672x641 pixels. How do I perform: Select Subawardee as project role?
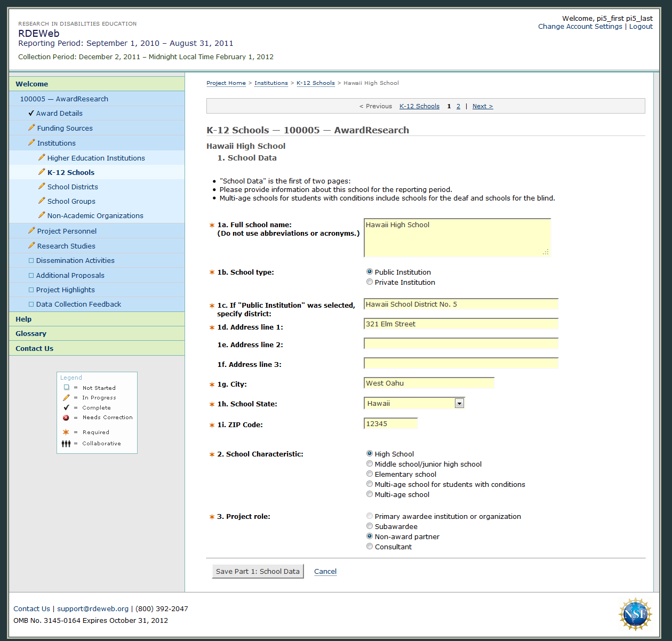tap(370, 526)
